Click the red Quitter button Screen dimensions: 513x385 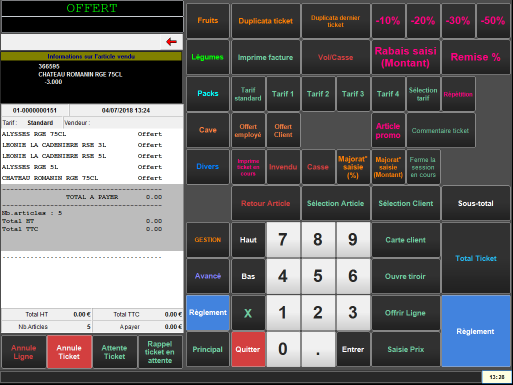pyautogui.click(x=248, y=349)
